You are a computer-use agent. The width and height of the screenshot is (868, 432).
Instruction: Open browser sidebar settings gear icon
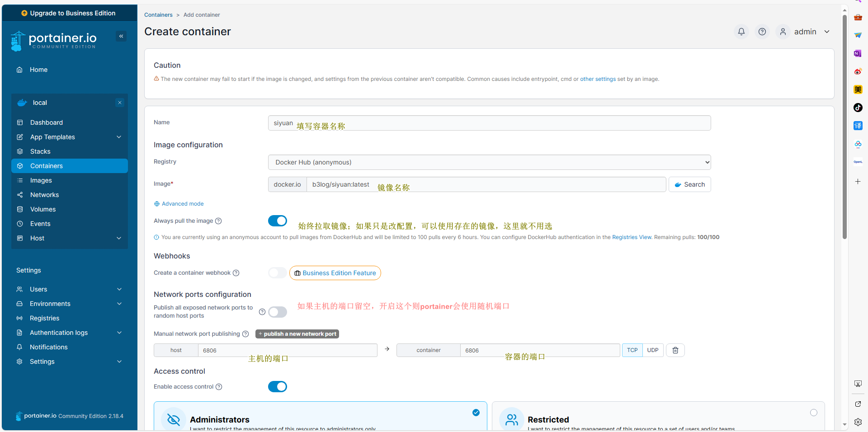(x=858, y=422)
